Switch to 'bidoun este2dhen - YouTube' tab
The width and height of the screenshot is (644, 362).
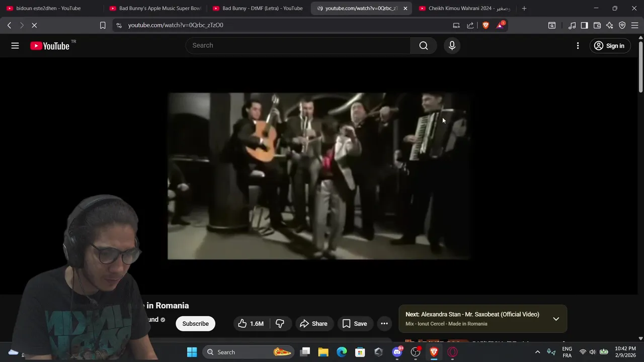point(52,9)
